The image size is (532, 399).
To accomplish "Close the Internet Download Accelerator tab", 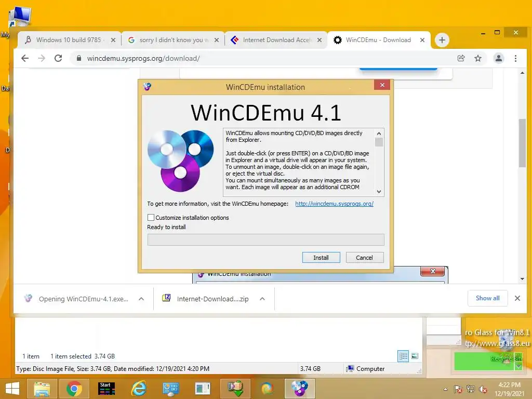I will (x=320, y=40).
